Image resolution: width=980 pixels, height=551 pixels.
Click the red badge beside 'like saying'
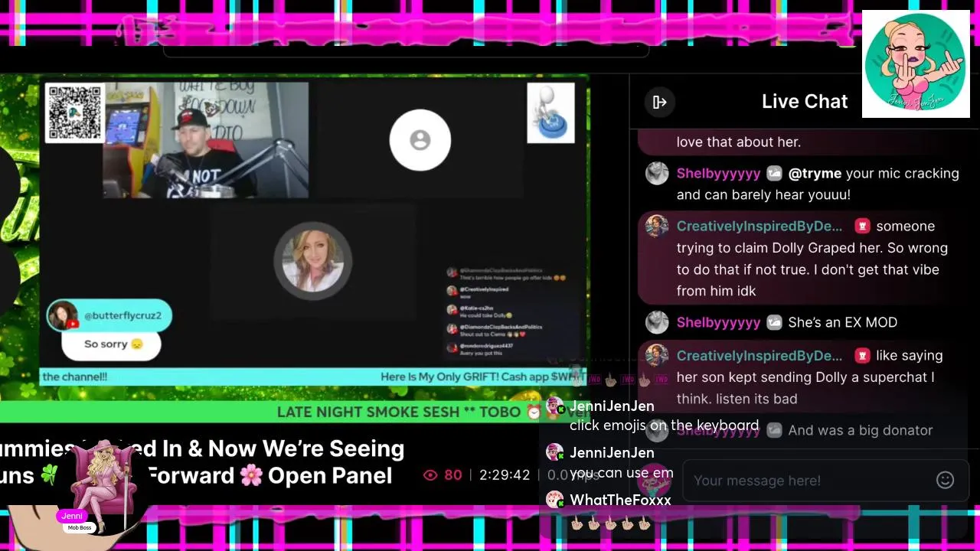point(862,356)
